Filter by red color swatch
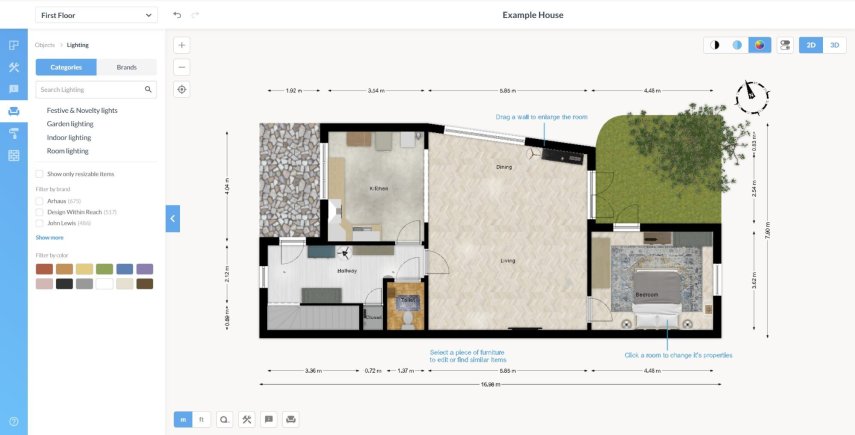 coord(45,269)
